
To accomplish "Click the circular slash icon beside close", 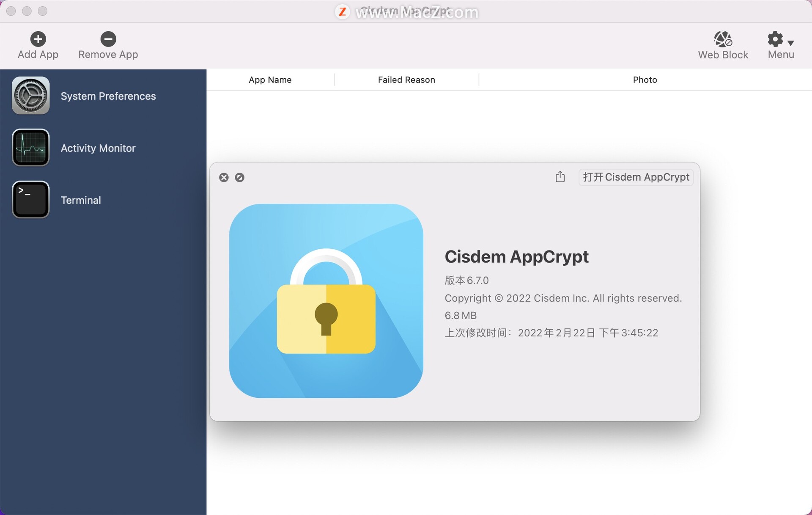I will pyautogui.click(x=239, y=177).
